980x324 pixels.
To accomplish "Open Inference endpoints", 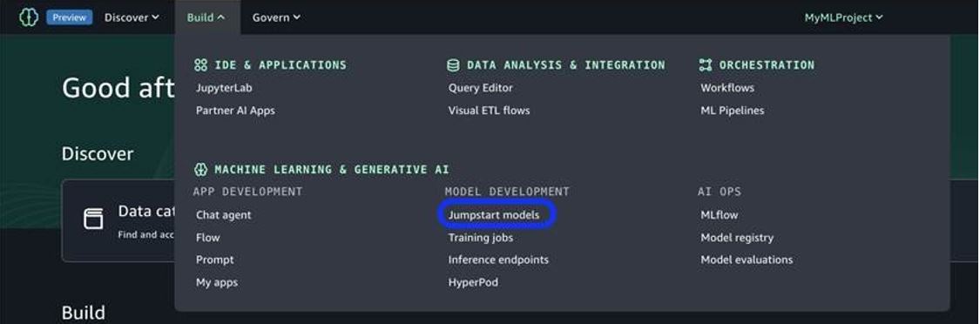I will point(498,260).
